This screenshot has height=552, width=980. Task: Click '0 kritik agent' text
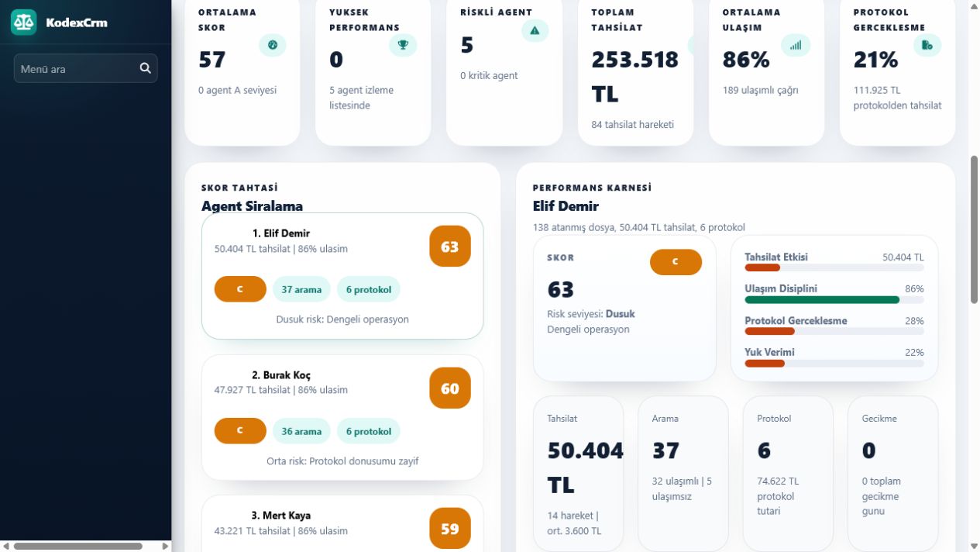click(x=489, y=75)
